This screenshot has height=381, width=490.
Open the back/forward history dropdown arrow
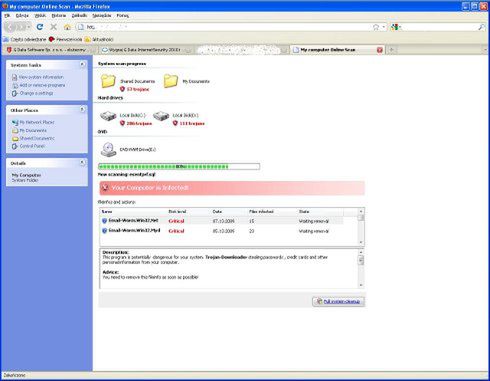click(29, 27)
